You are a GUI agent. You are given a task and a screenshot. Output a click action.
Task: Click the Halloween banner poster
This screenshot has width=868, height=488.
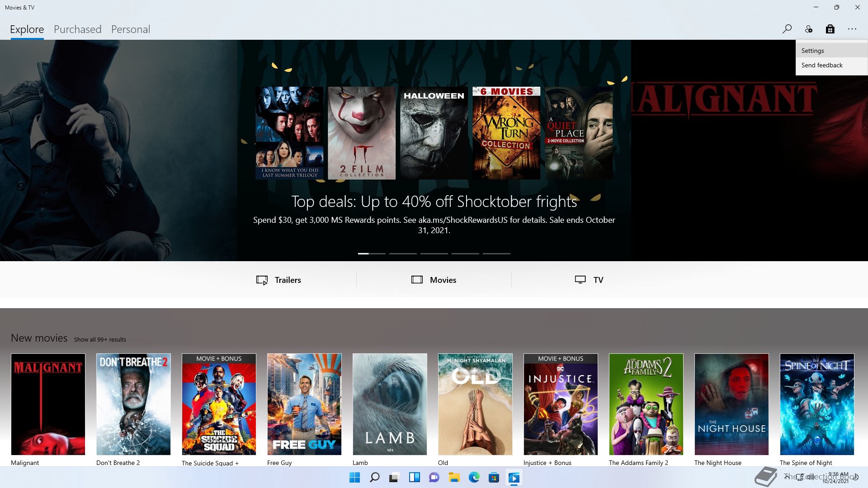click(x=434, y=133)
